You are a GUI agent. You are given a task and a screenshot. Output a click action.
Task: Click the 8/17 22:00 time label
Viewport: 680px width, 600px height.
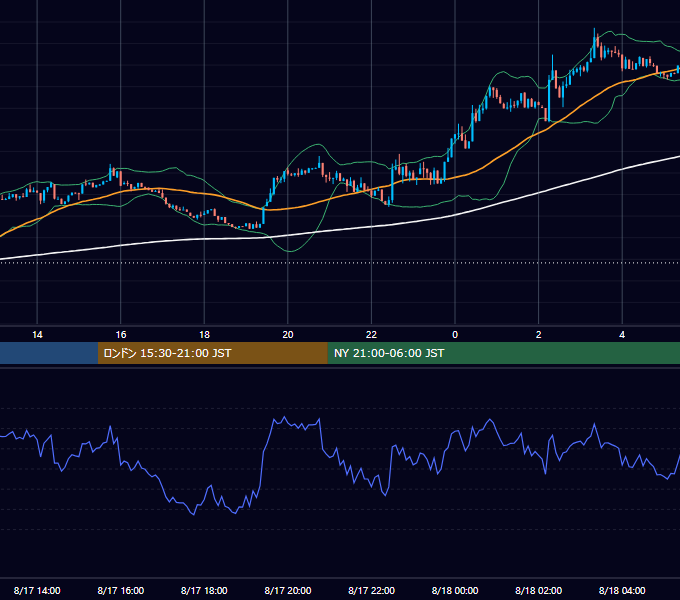pos(371,590)
